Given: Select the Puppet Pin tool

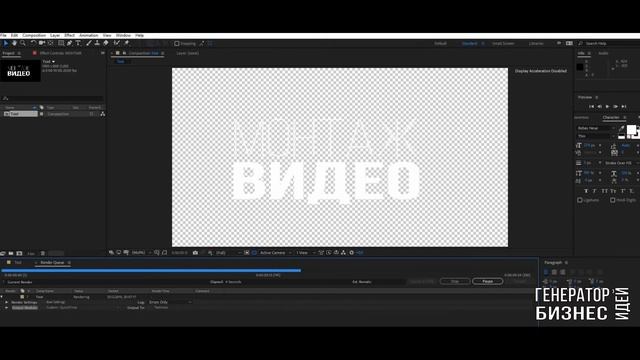Looking at the screenshot, I should (x=127, y=43).
